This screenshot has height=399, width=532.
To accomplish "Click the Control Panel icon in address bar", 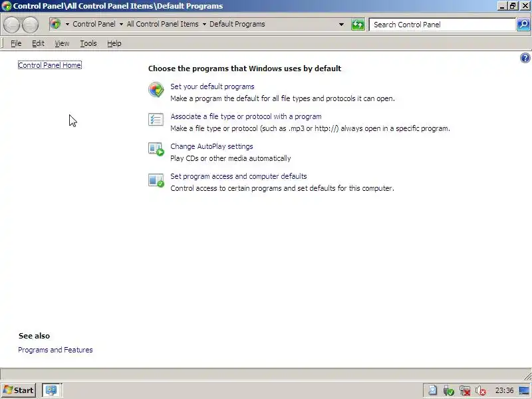I will pos(56,24).
